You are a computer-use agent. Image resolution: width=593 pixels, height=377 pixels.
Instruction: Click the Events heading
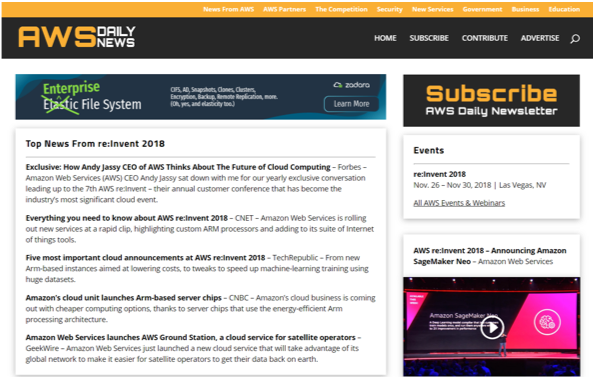point(428,150)
